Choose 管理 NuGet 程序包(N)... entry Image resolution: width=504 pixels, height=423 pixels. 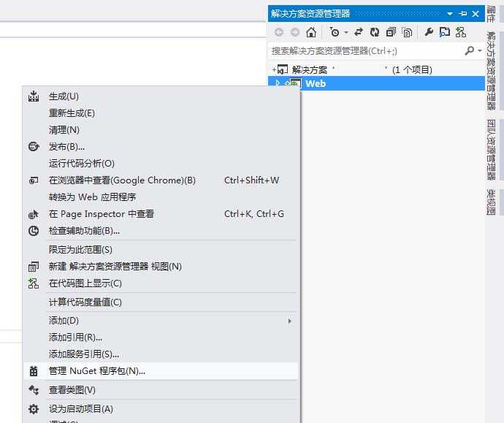(161, 371)
